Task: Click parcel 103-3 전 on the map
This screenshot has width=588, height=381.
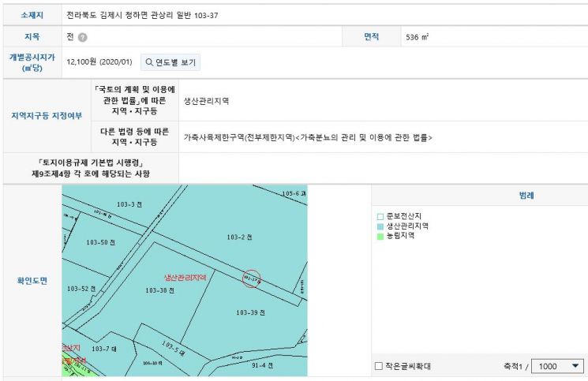Action: coord(129,204)
